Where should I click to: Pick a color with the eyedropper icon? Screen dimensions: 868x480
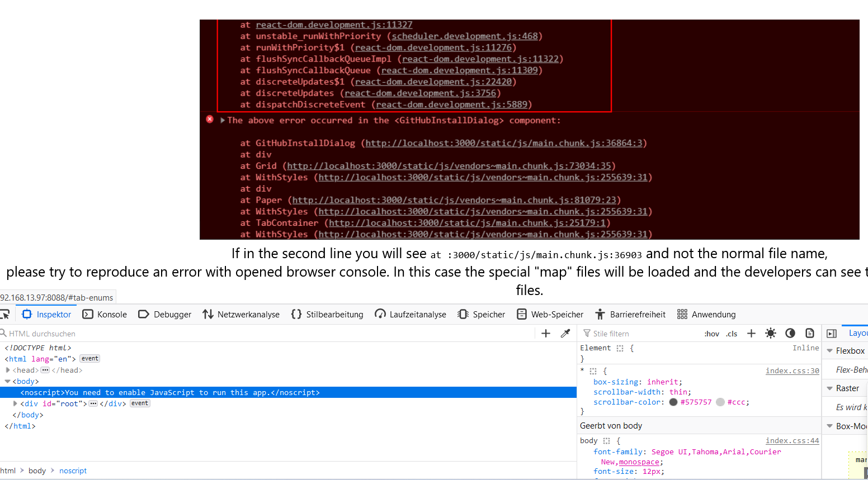(565, 334)
